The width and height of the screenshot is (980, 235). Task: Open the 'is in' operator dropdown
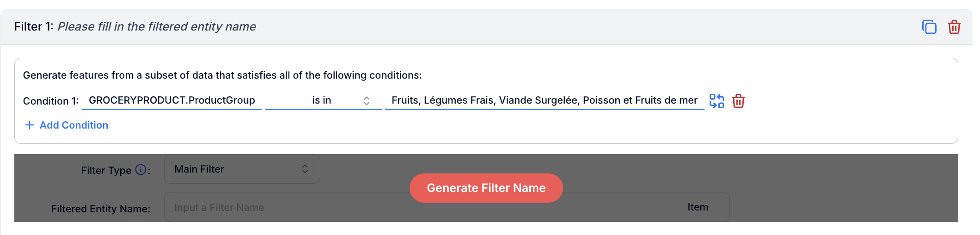pyautogui.click(x=323, y=100)
